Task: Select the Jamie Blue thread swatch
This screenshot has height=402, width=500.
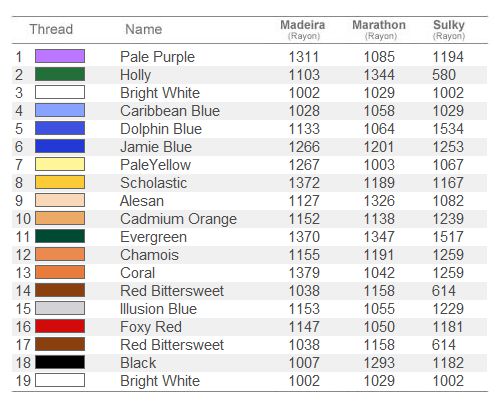Action: click(x=60, y=146)
